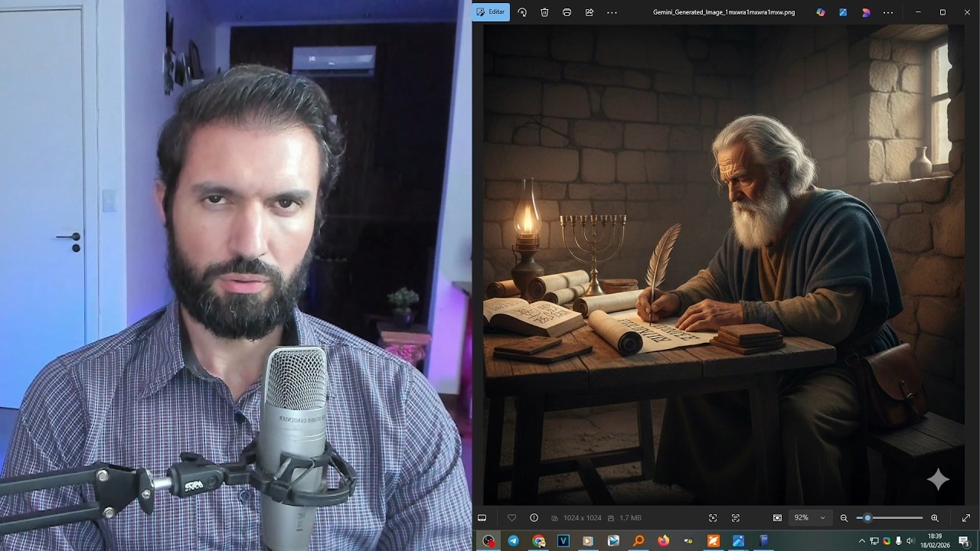Image resolution: width=980 pixels, height=551 pixels.
Task: Click the Editar button in Photos
Action: click(491, 12)
